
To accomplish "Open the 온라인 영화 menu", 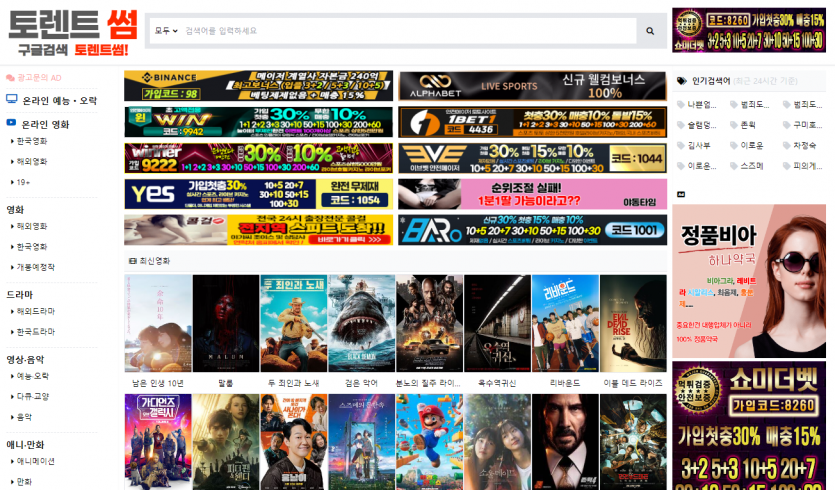I will [x=45, y=124].
